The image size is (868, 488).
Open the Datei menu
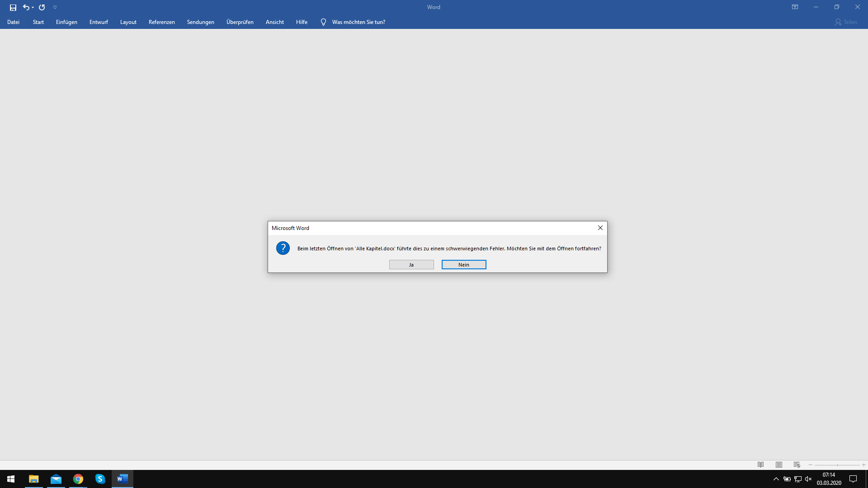(x=14, y=22)
